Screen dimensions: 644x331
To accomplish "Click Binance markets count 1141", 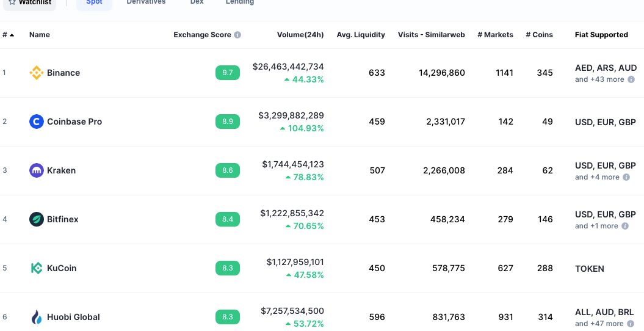I will pos(504,73).
